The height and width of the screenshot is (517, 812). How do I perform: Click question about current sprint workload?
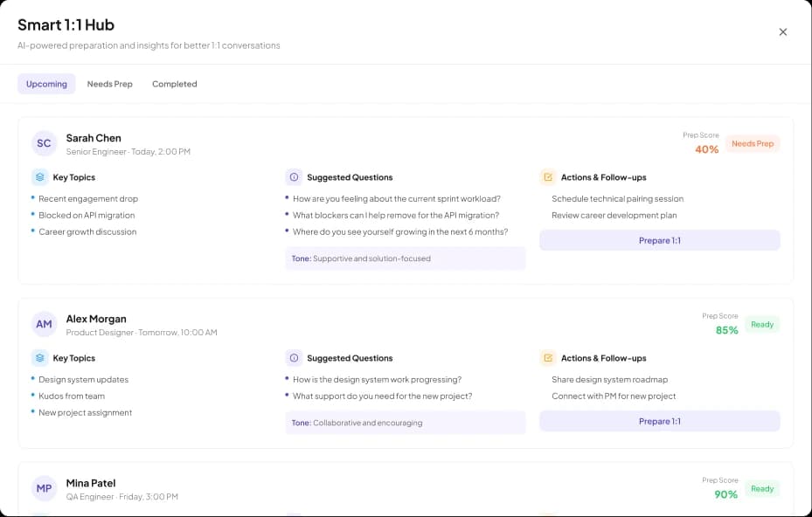click(397, 199)
